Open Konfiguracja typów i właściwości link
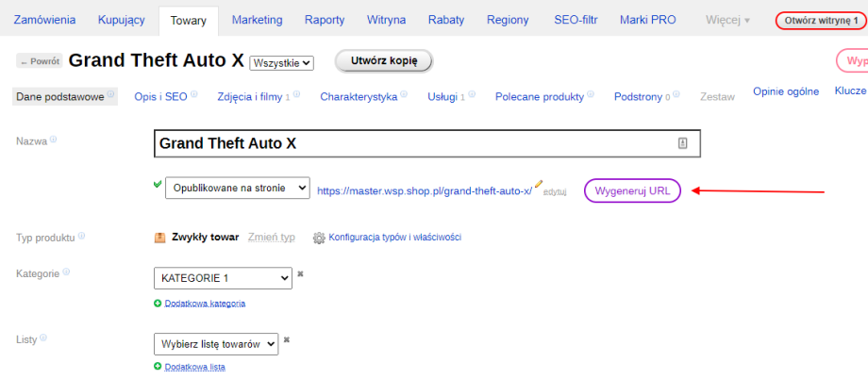The height and width of the screenshot is (379, 868). (x=394, y=238)
